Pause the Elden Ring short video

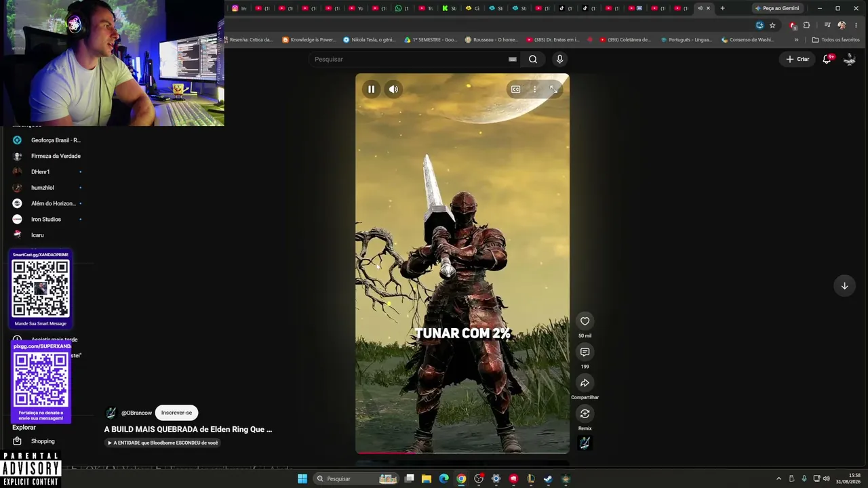pyautogui.click(x=371, y=89)
